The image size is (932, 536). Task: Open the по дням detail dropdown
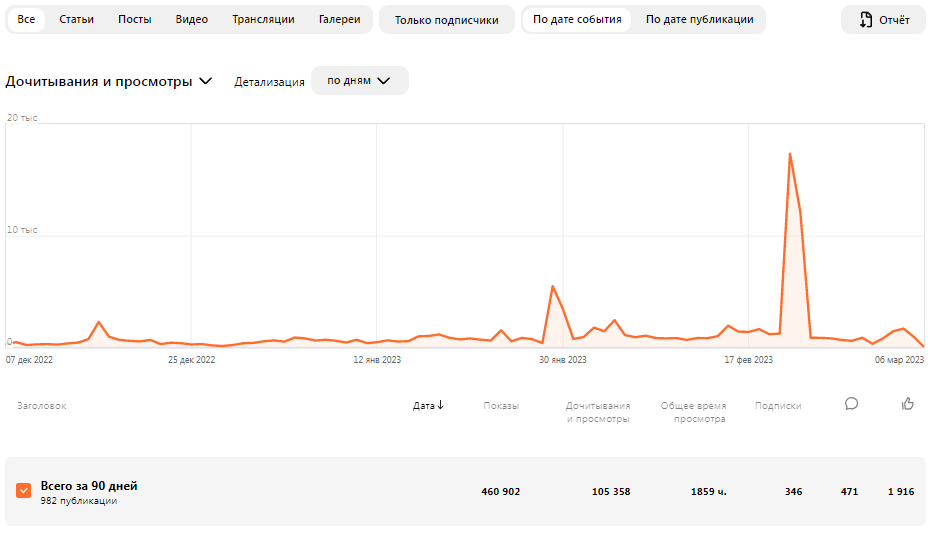pyautogui.click(x=360, y=80)
